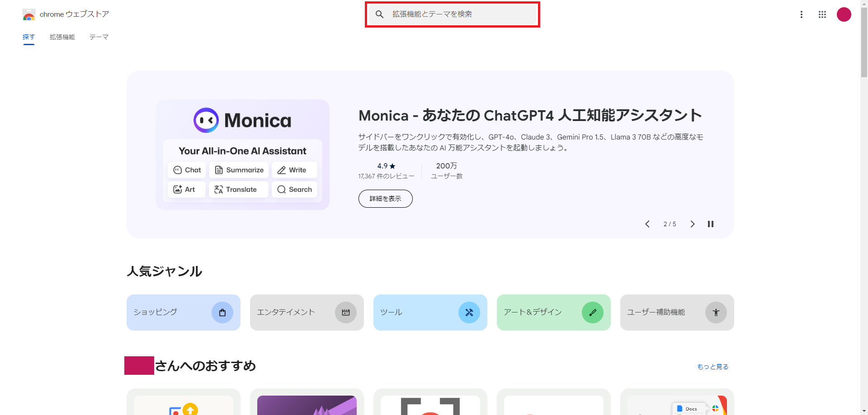This screenshot has height=415, width=868.
Task: Switch to the 探す tab
Action: click(29, 37)
